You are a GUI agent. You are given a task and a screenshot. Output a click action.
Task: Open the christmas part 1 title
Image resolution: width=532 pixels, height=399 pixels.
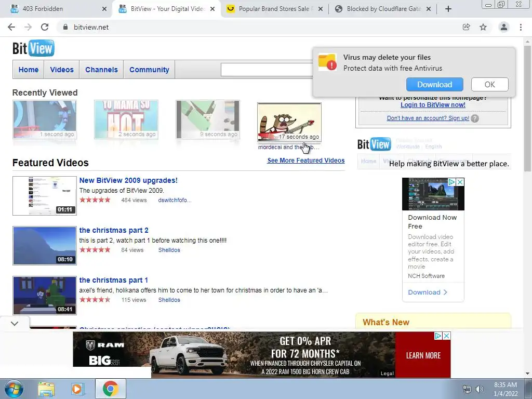click(x=113, y=280)
